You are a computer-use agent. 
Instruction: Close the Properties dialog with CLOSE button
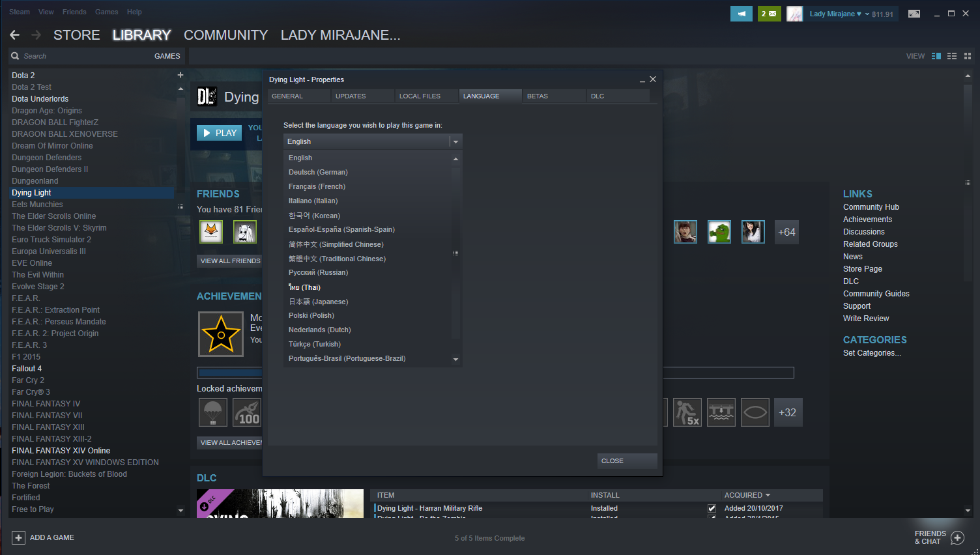627,461
